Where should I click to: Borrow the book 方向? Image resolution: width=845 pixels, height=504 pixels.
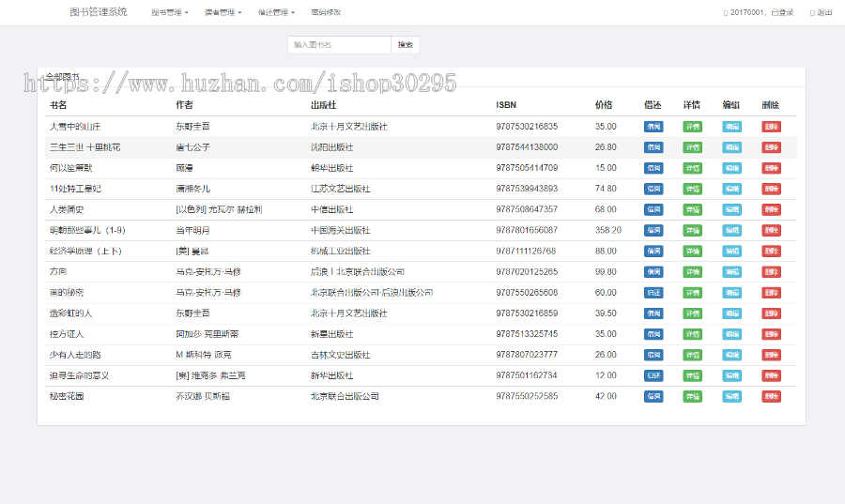click(x=653, y=272)
